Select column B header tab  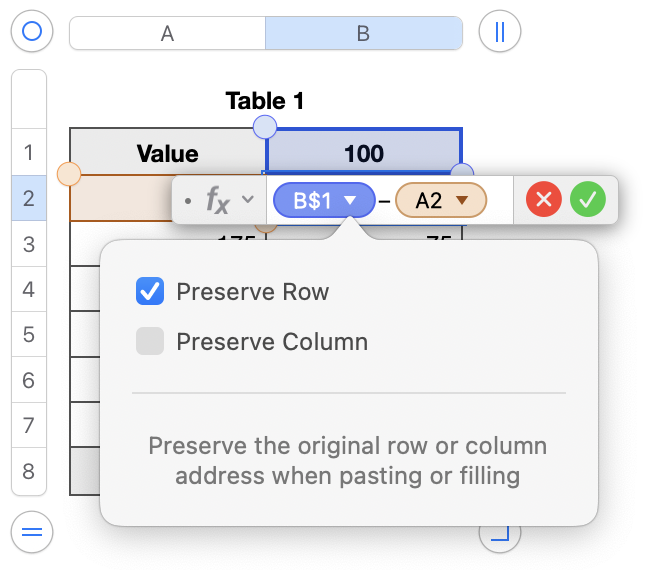(x=363, y=33)
